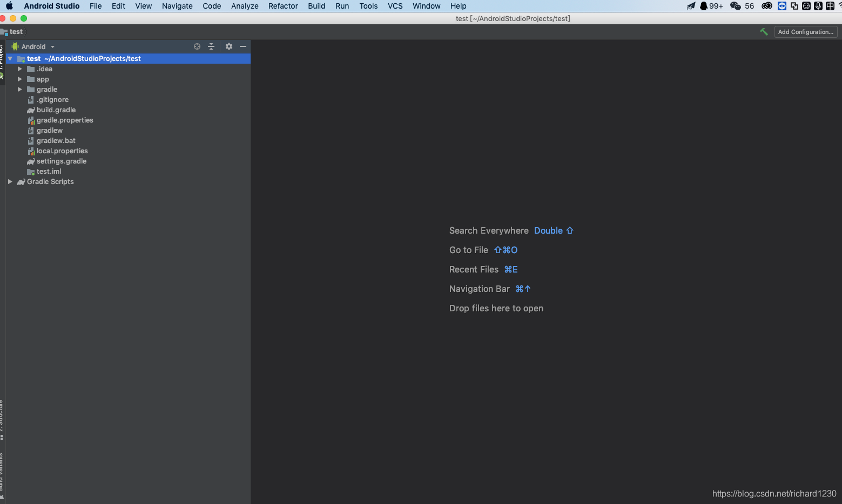Click the test breadcrumb in navigation bar

(16, 32)
